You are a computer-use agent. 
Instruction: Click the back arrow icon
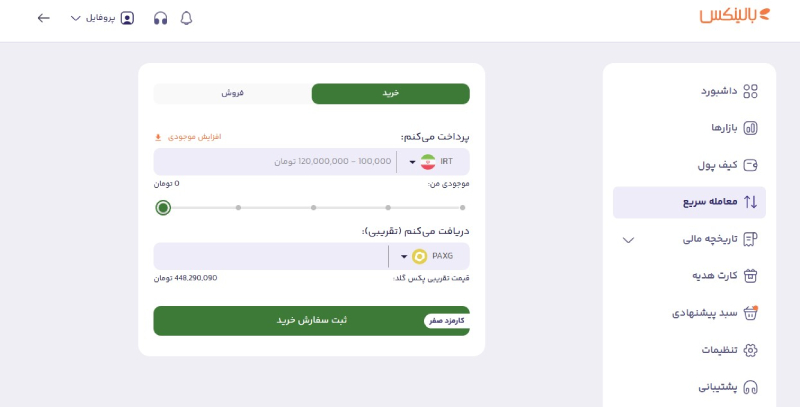pos(43,18)
